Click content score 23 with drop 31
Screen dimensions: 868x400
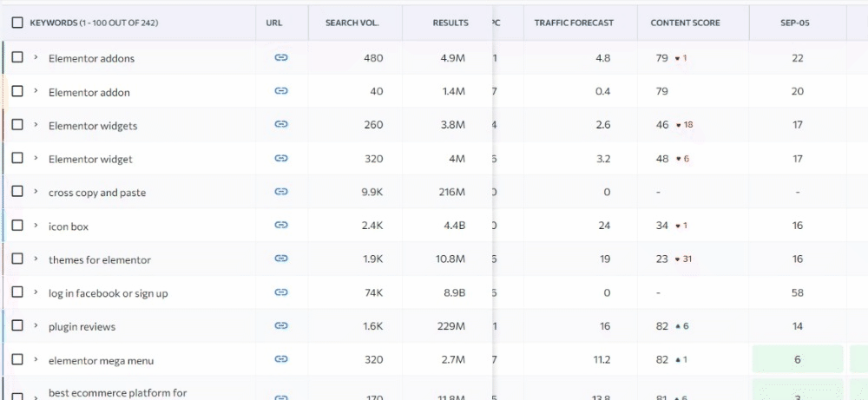click(x=674, y=259)
